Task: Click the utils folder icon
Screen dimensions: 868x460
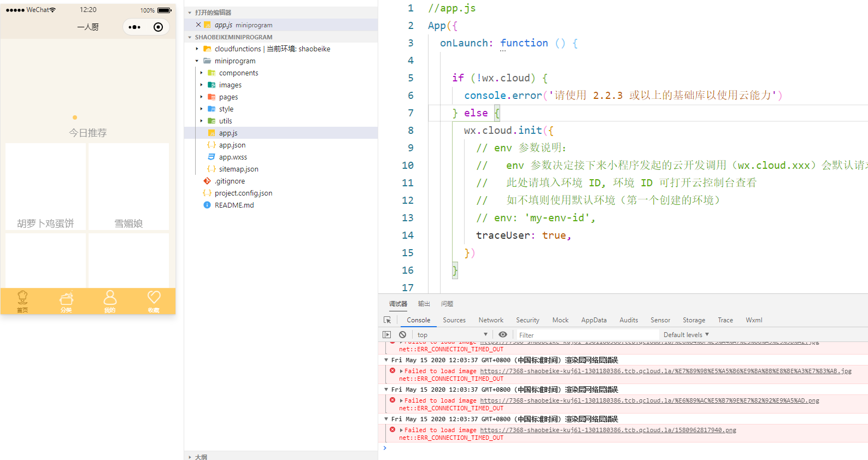Action: (212, 121)
